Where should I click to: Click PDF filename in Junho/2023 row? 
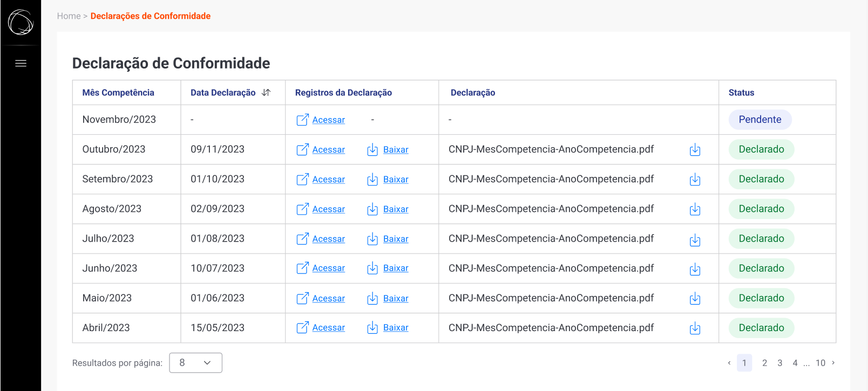(x=551, y=268)
